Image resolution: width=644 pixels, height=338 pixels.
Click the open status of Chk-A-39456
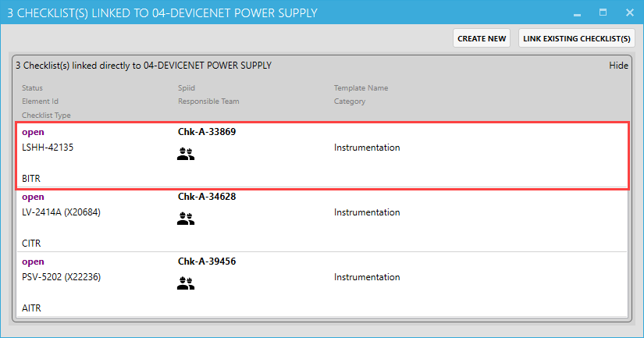(x=33, y=262)
